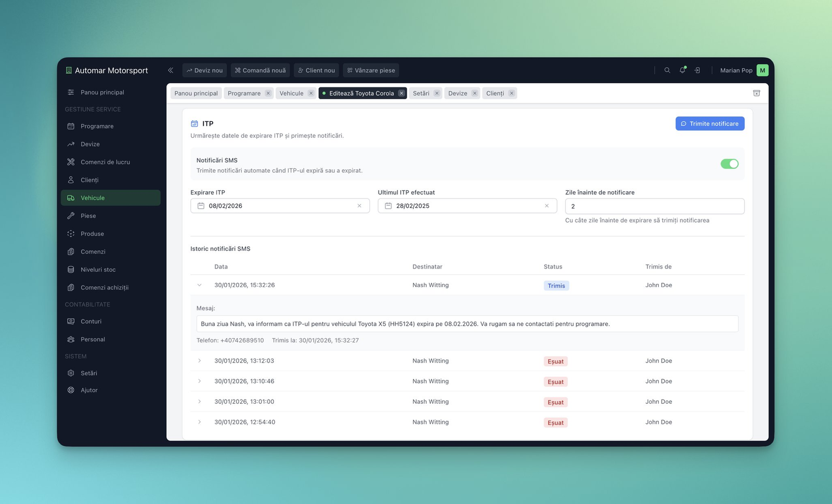
Task: Click the Automar Motorsport logo icon
Action: pyautogui.click(x=69, y=70)
